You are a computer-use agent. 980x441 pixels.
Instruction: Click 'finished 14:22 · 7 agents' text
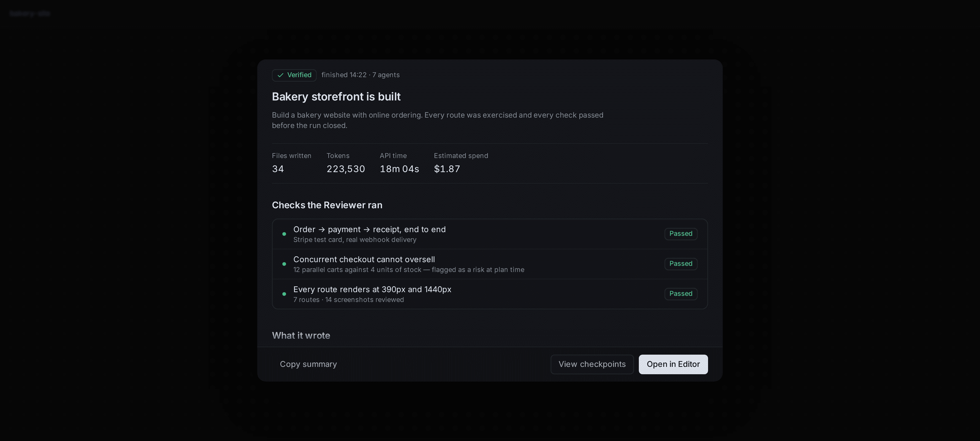pos(360,75)
